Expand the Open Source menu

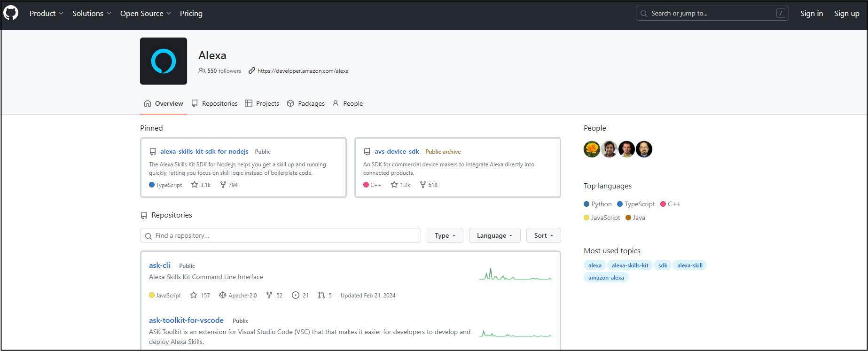click(x=145, y=14)
